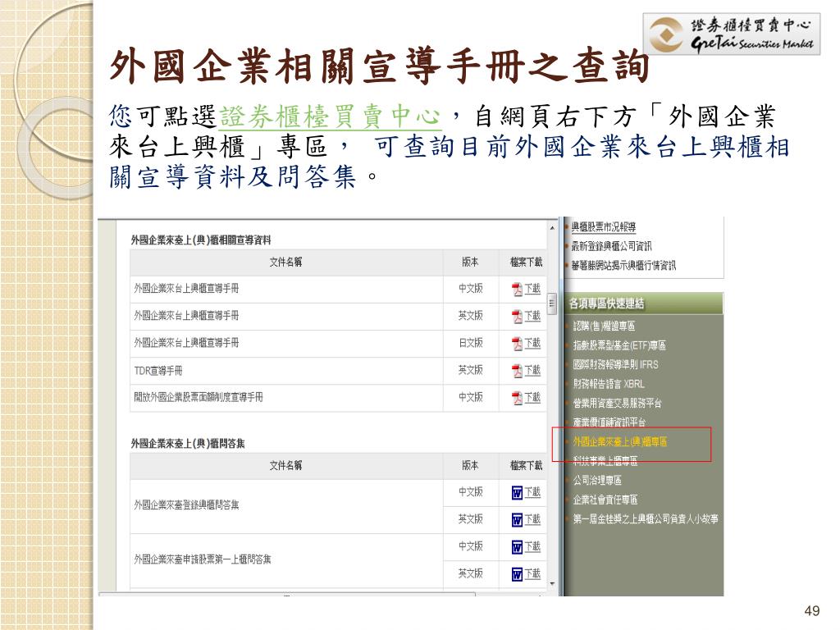Click PDF icon for English 外國企業來台上興櫃宣導手冊

(517, 317)
